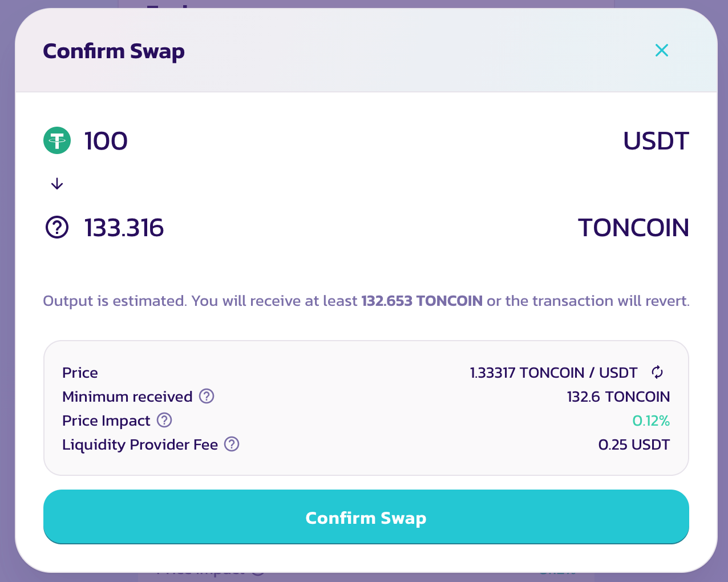
Task: Click the green USDT Tether token icon
Action: [x=57, y=140]
